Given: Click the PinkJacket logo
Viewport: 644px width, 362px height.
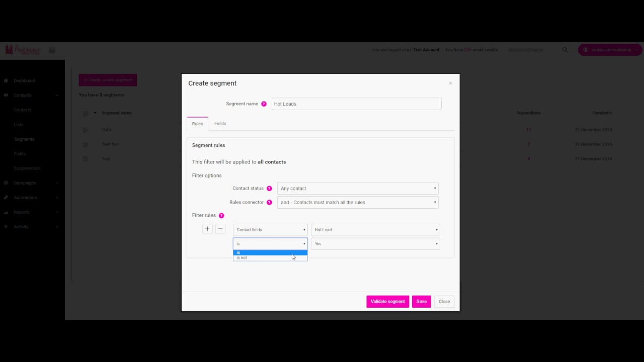Looking at the screenshot, I should [x=23, y=50].
